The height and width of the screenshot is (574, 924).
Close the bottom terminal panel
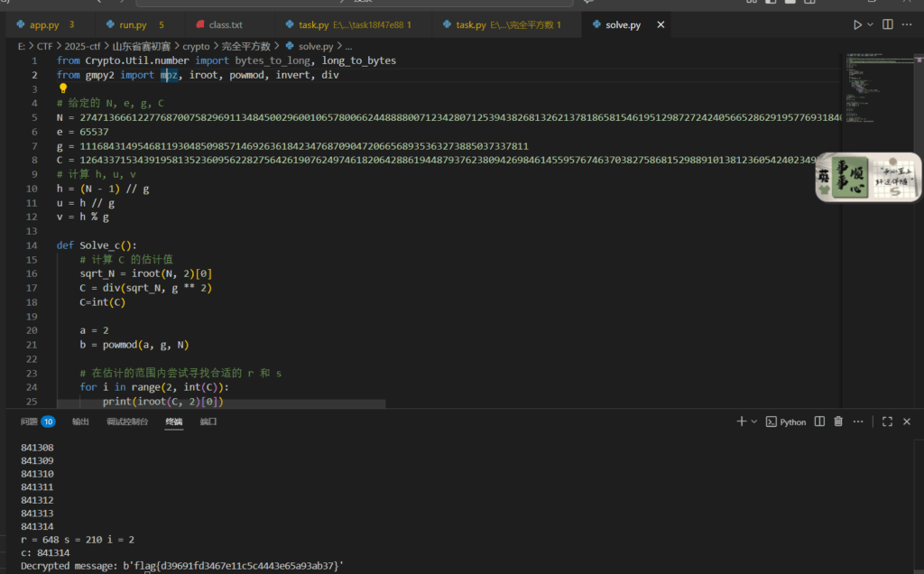click(909, 421)
